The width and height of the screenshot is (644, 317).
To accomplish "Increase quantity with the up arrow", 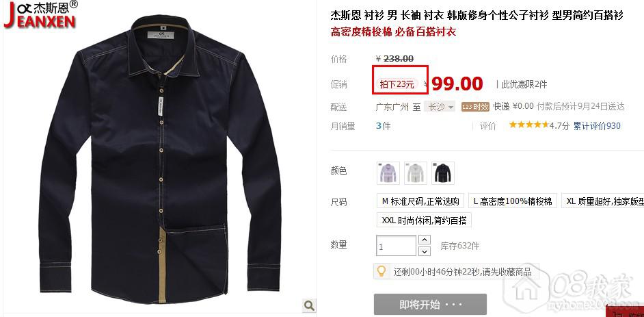I will pyautogui.click(x=425, y=240).
